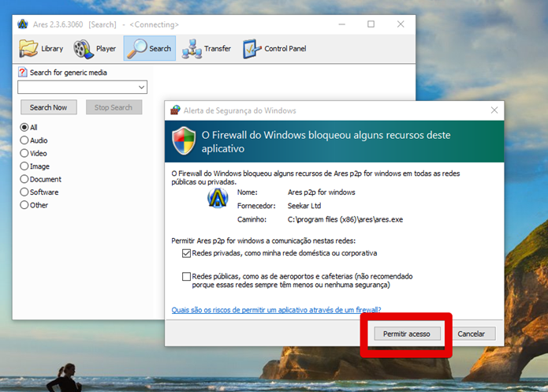Minimize the Ares window

[x=341, y=24]
